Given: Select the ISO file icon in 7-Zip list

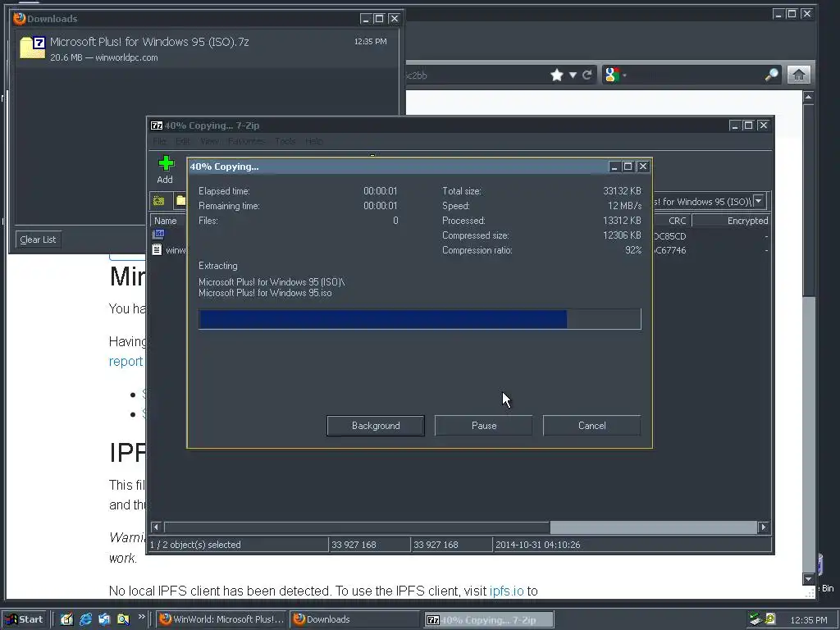Looking at the screenshot, I should pos(158,234).
